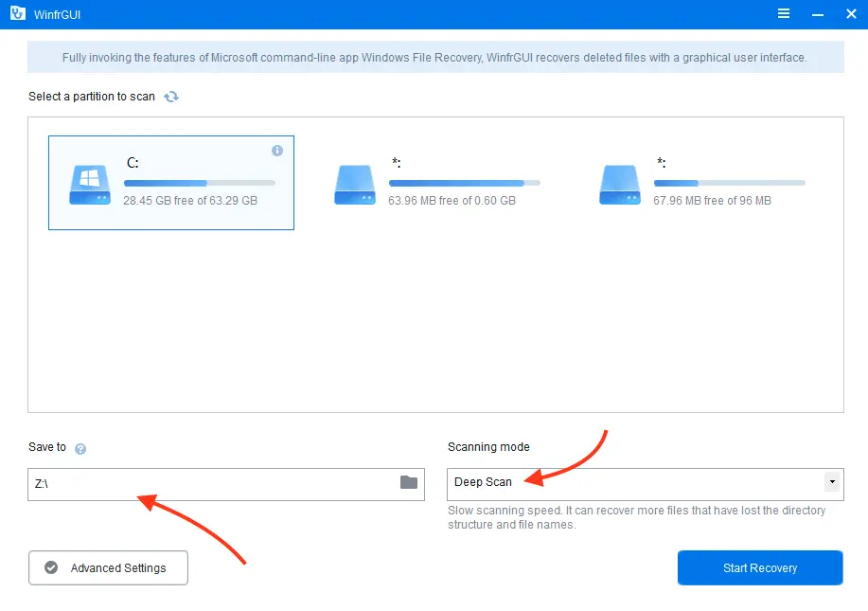This screenshot has height=611, width=868.
Task: Select the 0.60 GB partition drive icon
Action: 354,184
